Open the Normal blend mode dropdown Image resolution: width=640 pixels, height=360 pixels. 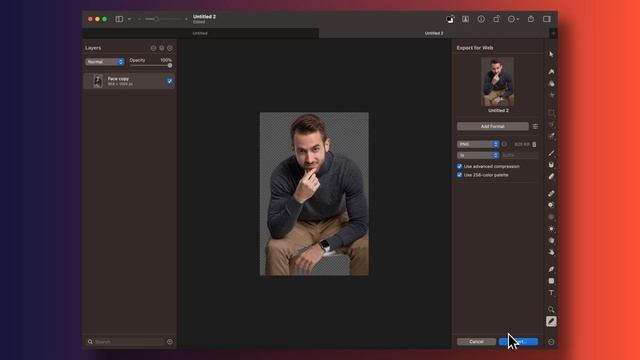(x=105, y=62)
